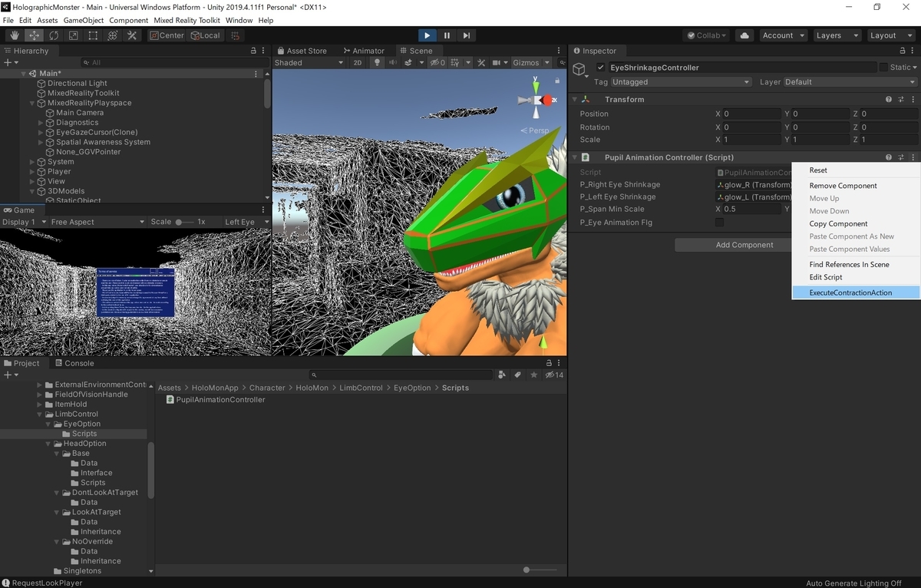Viewport: 921px width, 588px height.
Task: Open the Account dropdown
Action: click(783, 35)
